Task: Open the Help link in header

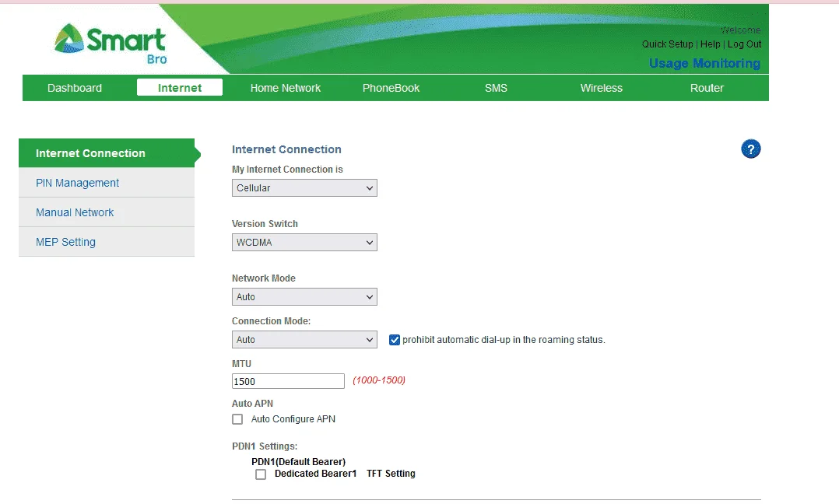Action: 710,44
